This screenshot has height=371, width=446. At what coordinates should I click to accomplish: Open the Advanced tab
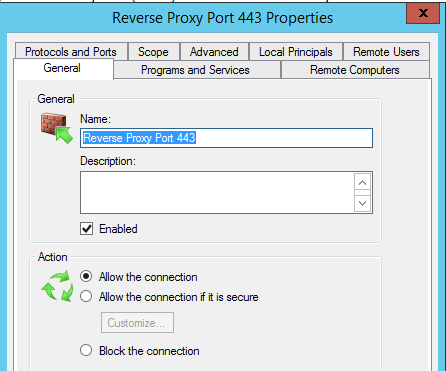pyautogui.click(x=214, y=52)
